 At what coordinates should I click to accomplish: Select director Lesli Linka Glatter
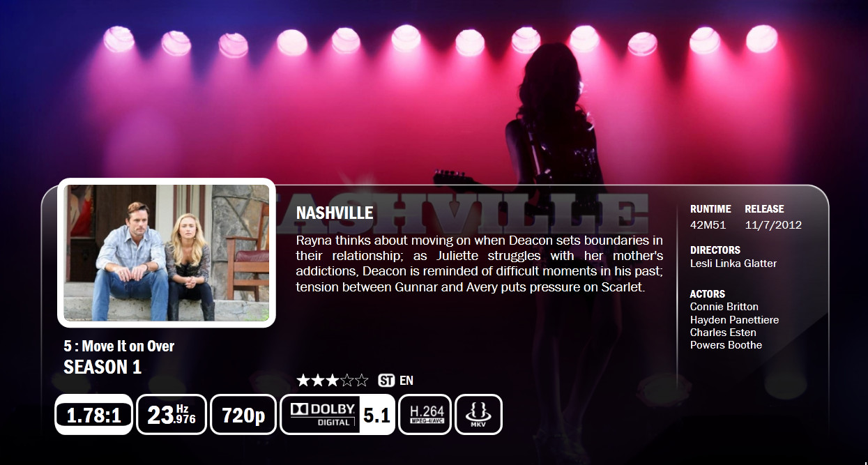point(733,264)
